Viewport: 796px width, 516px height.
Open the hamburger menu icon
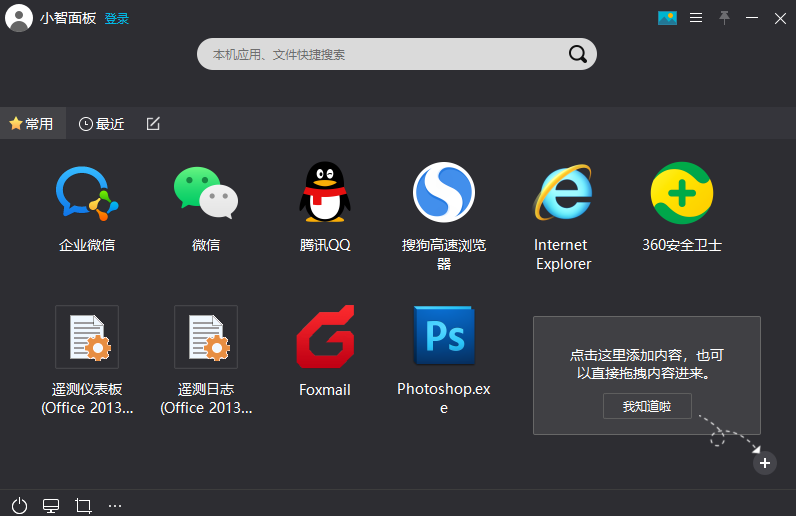696,18
